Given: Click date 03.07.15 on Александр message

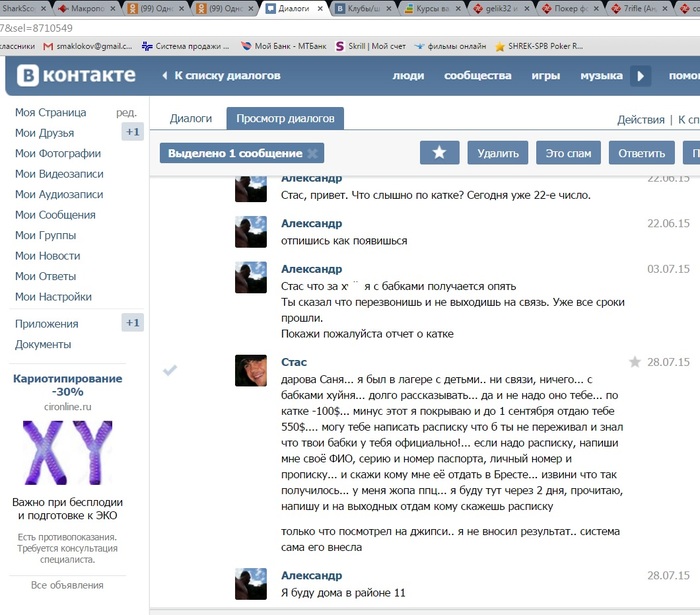Looking at the screenshot, I should click(668, 269).
